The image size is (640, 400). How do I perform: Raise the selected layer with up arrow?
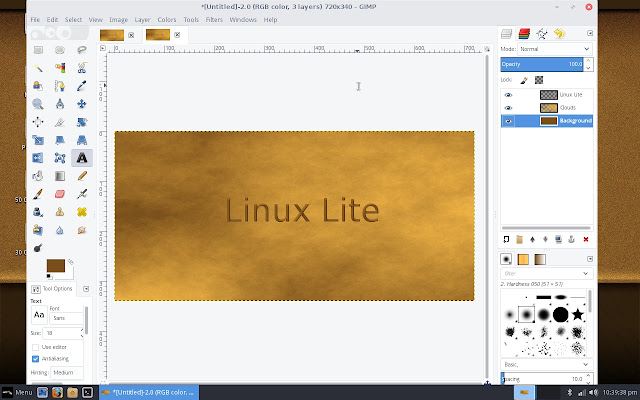pyautogui.click(x=532, y=240)
